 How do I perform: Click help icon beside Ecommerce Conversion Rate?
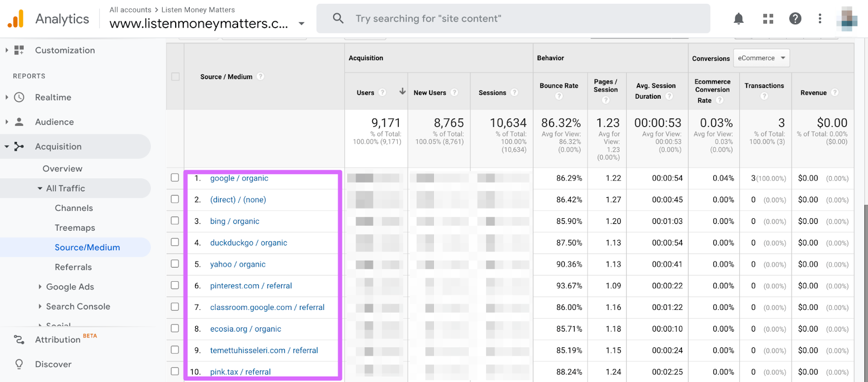[x=720, y=100]
